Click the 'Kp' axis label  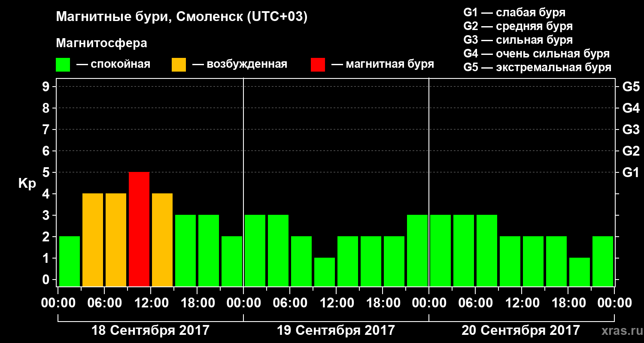tap(27, 184)
